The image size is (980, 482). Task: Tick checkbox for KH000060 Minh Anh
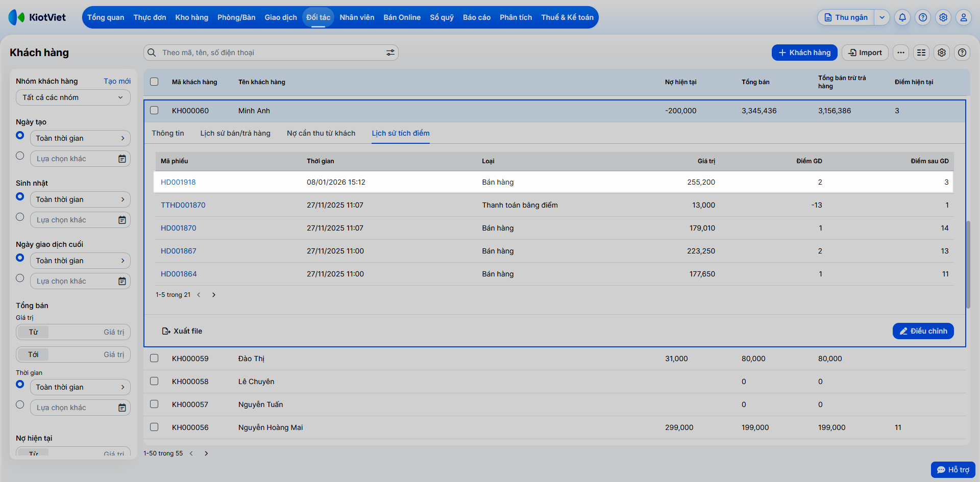(154, 110)
